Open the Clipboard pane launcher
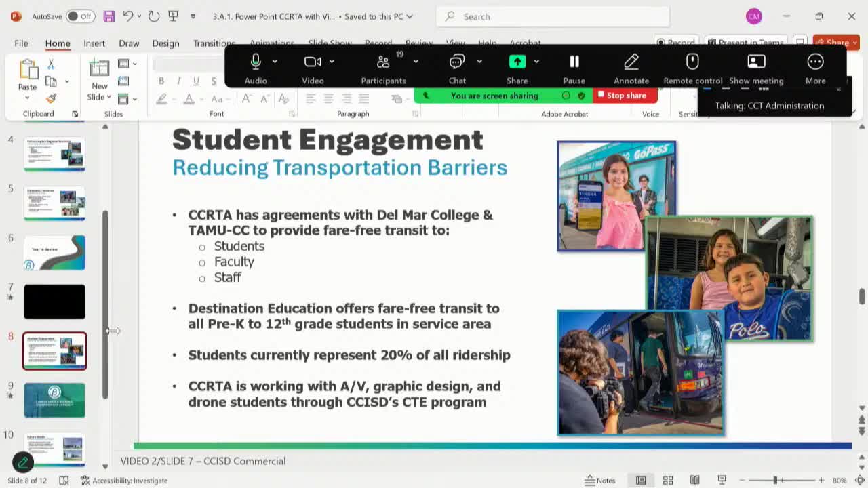The height and width of the screenshot is (488, 868). tap(75, 114)
